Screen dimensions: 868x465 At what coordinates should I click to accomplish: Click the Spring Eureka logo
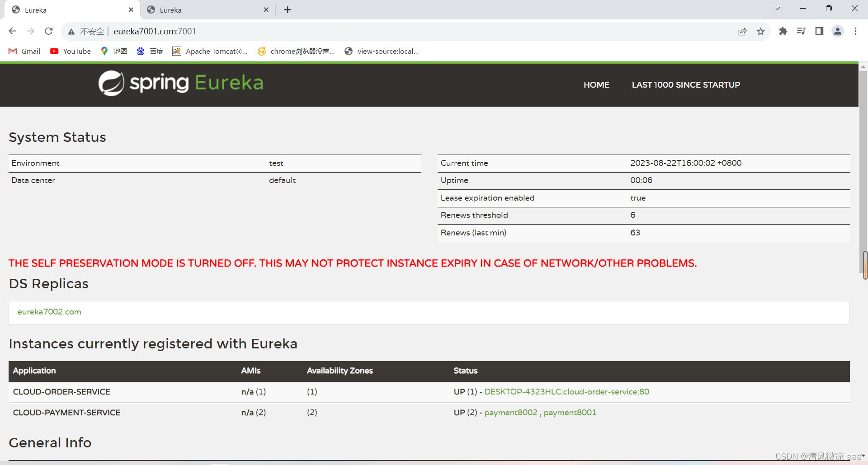pos(181,83)
